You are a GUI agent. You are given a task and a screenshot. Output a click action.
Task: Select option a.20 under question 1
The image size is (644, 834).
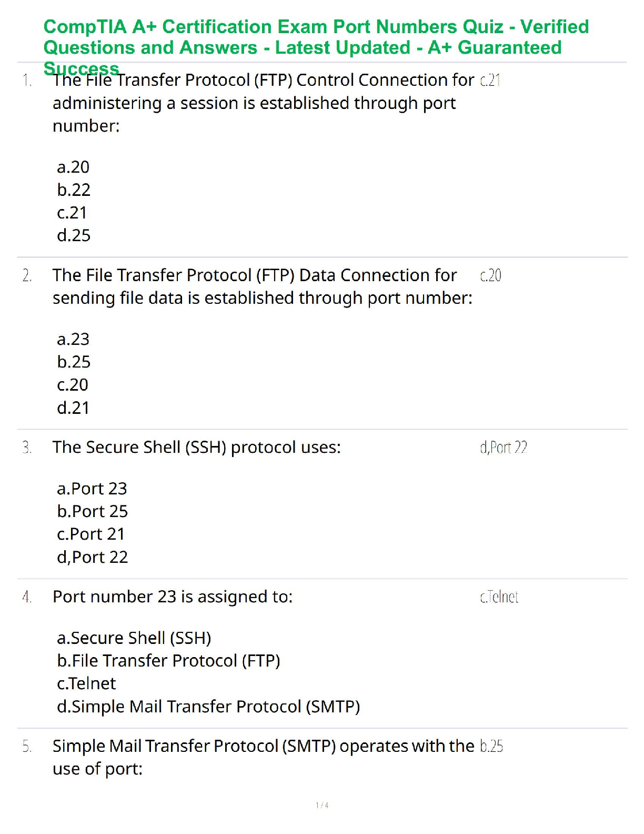pos(73,167)
